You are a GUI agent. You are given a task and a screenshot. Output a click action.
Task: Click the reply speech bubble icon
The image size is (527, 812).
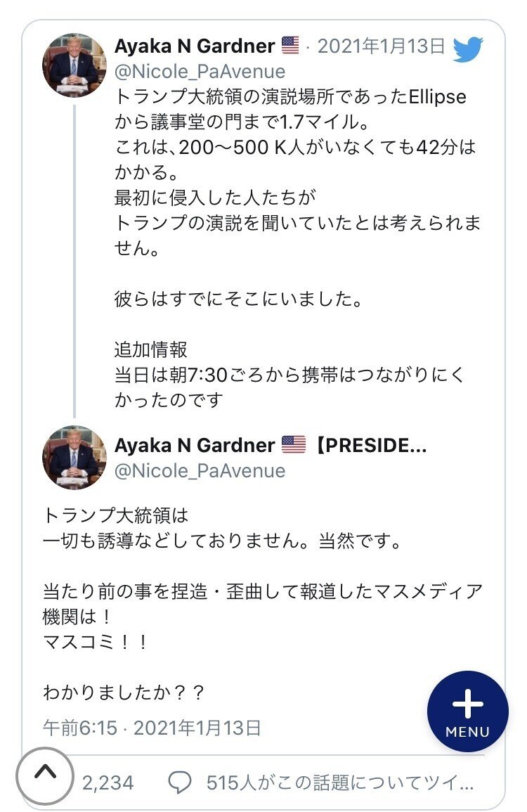180,782
